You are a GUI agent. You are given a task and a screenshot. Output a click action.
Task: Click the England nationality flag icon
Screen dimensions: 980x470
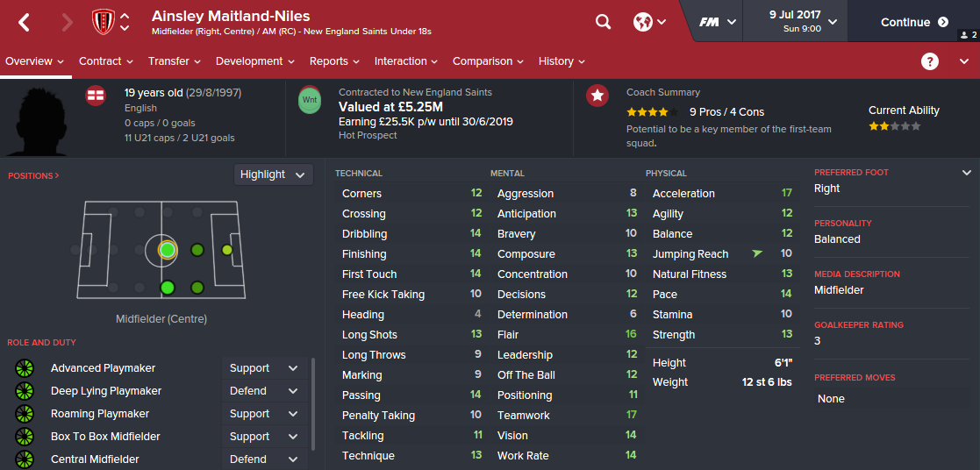[x=96, y=96]
